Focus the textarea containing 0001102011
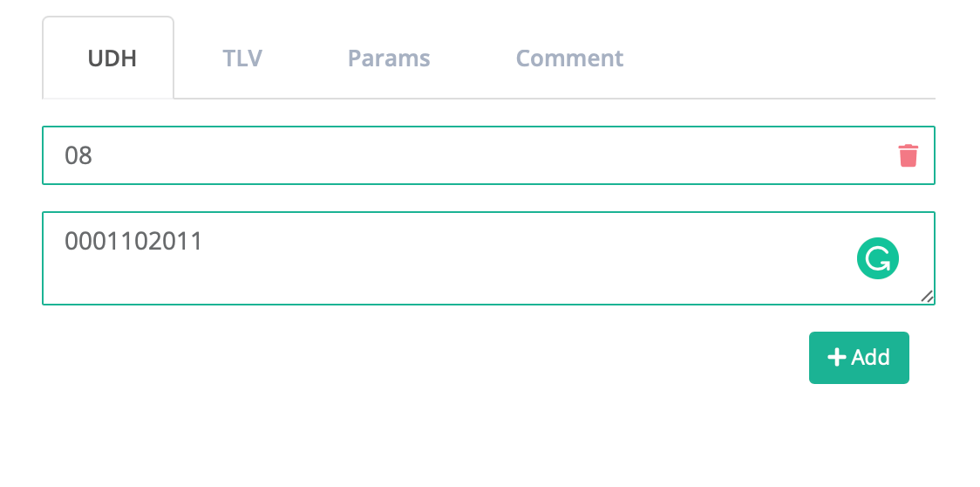 click(489, 258)
